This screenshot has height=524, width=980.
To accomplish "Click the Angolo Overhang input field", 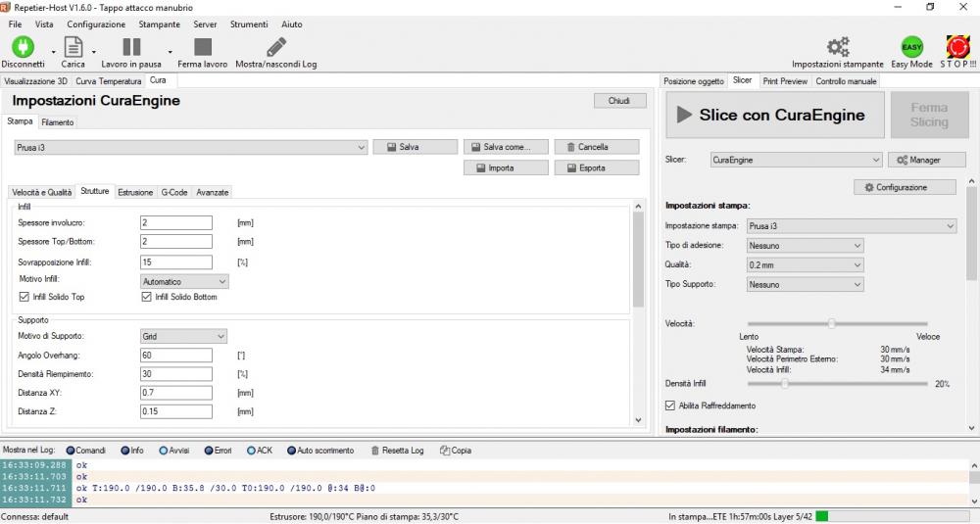I will tap(176, 355).
